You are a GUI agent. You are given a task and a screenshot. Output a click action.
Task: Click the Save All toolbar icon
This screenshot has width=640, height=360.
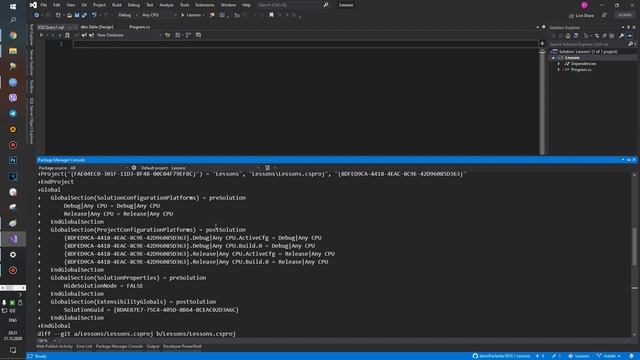click(x=84, y=15)
